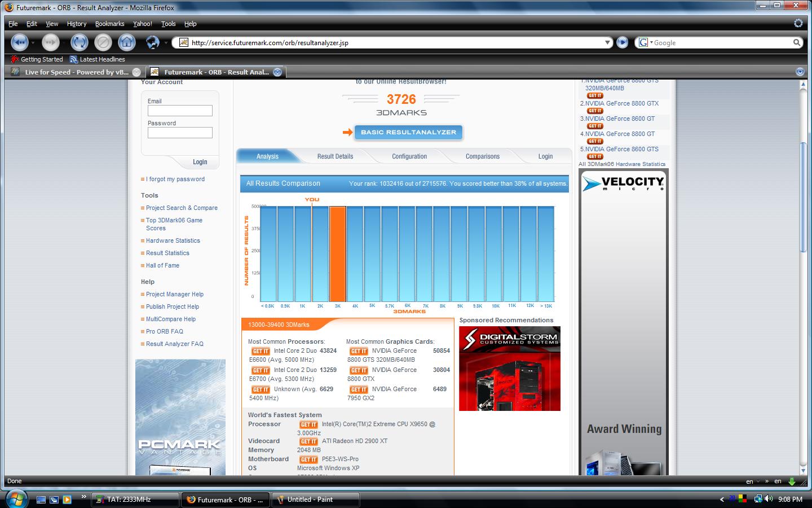Open the List all tabs dropdown
This screenshot has height=508, width=812.
[x=800, y=72]
